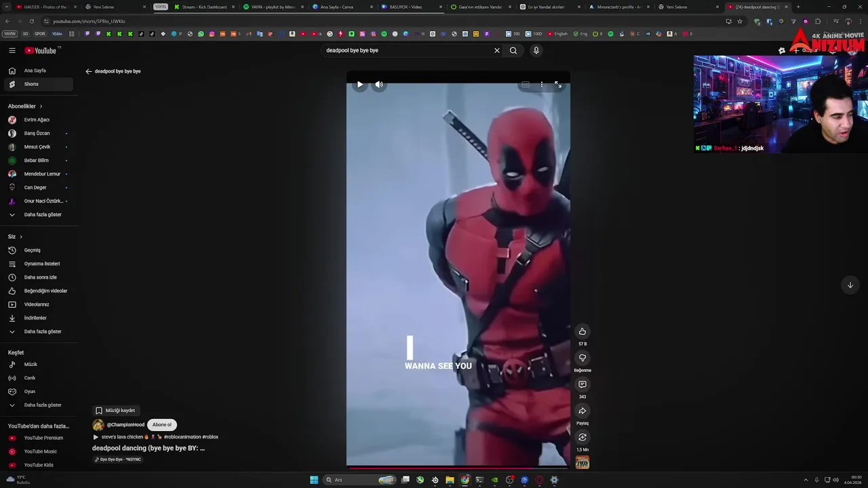Image resolution: width=868 pixels, height=488 pixels.
Task: Open Müzik under Keşfet
Action: coord(38,365)
